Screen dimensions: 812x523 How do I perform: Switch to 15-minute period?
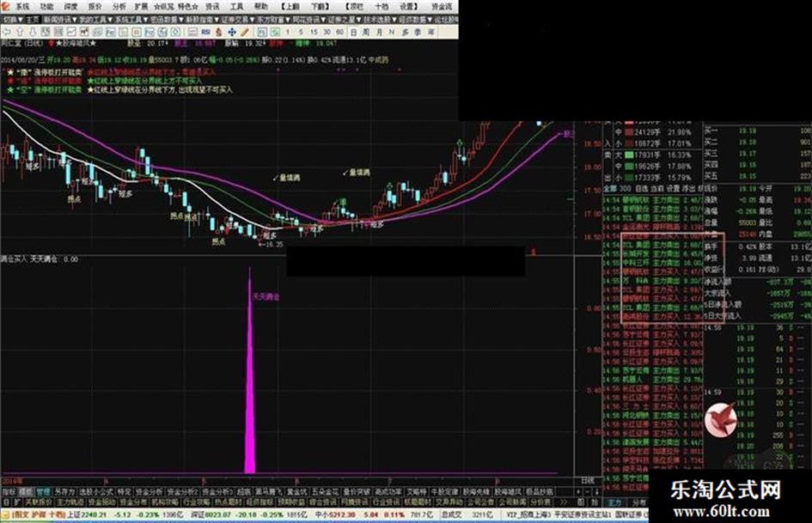coord(314,32)
